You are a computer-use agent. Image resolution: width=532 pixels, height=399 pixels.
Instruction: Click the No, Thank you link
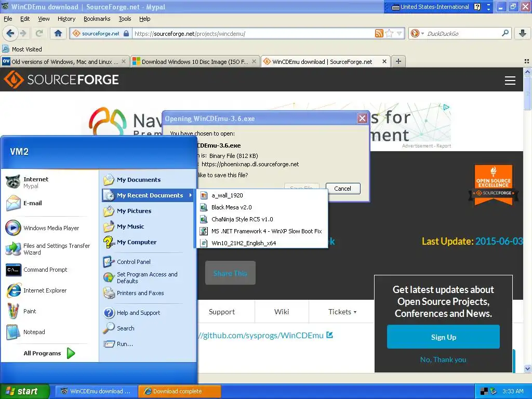click(443, 360)
